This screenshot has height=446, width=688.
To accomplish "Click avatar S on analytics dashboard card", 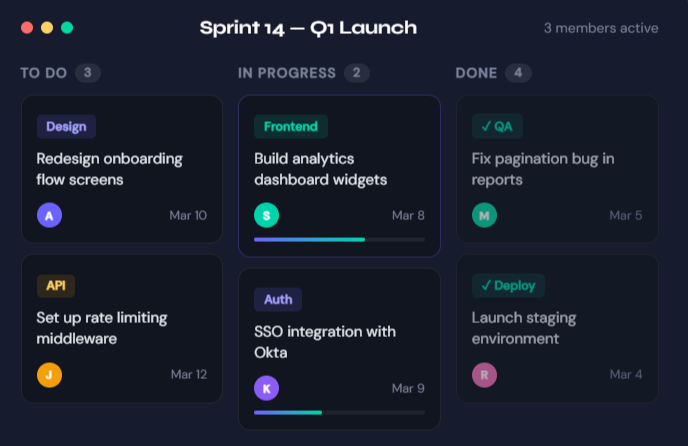I will click(266, 215).
